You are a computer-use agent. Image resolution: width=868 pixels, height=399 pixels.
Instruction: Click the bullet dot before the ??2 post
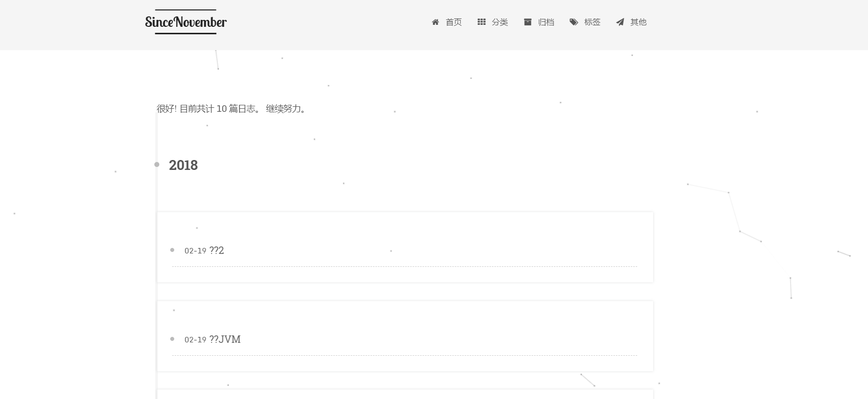(172, 250)
